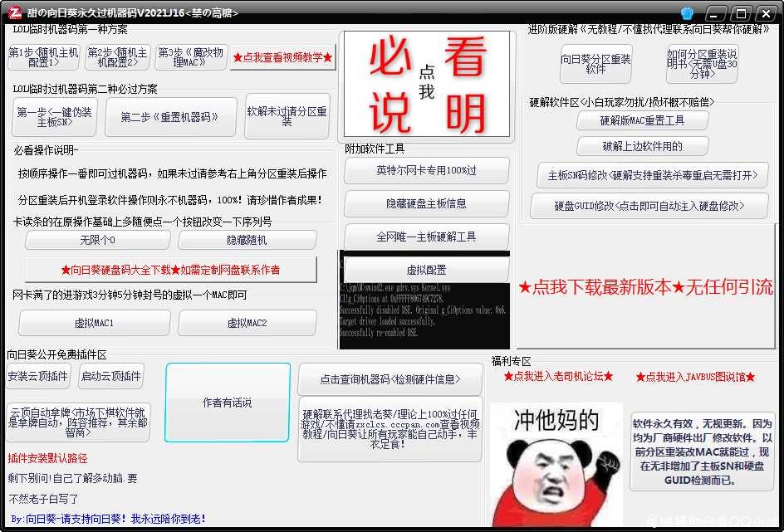This screenshot has width=784, height=532.
Task: Click 硬解版MAC重置工具 button
Action: (643, 120)
